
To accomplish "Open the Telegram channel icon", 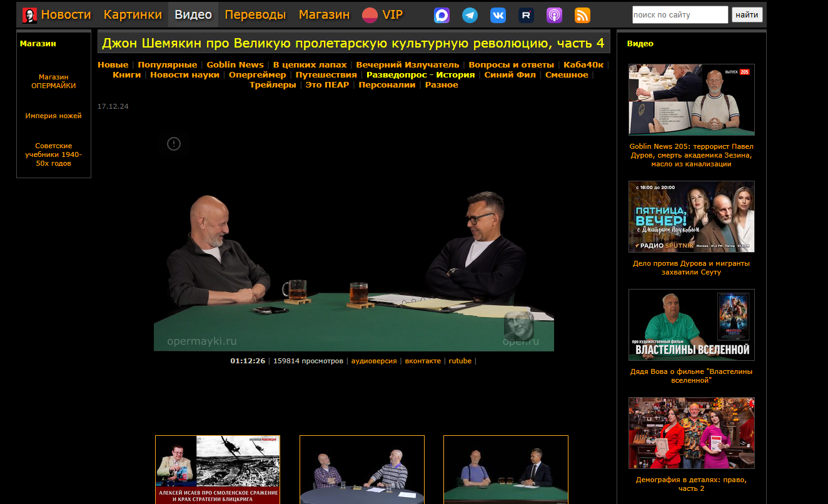I will [470, 16].
